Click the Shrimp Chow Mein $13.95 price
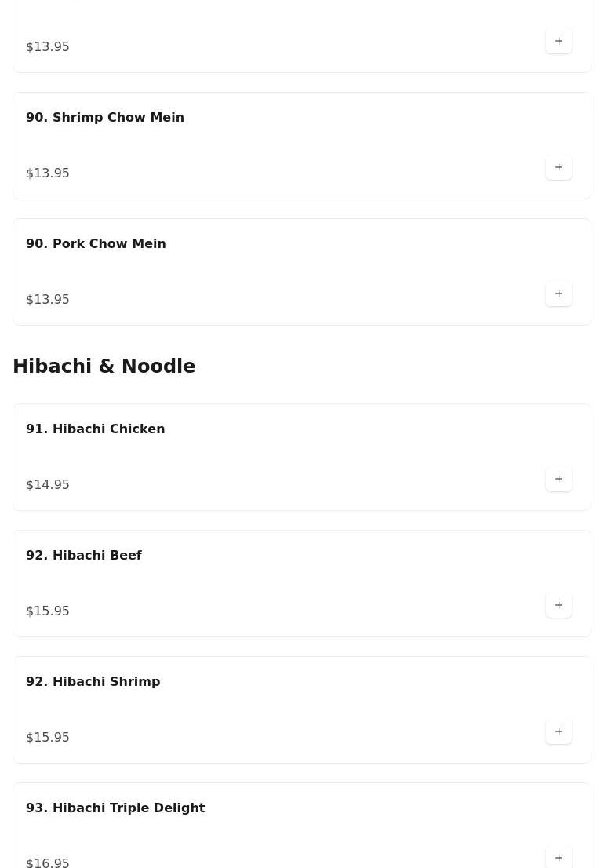 (48, 173)
